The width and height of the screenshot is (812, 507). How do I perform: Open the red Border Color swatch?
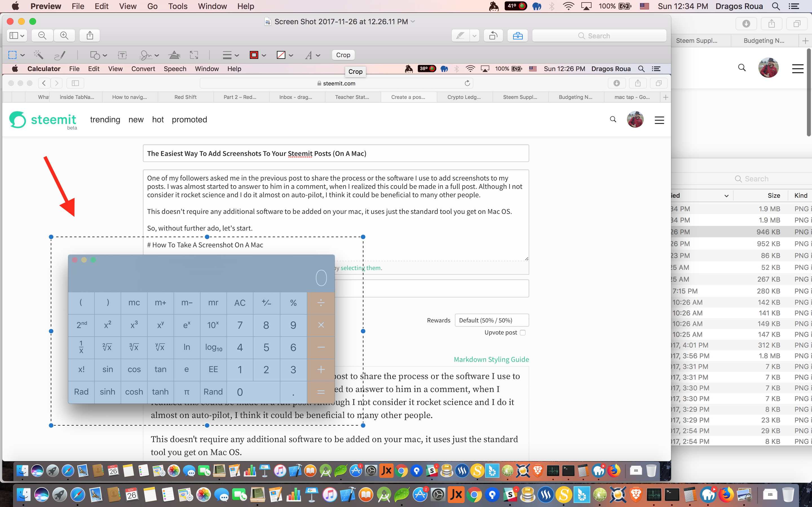click(254, 55)
